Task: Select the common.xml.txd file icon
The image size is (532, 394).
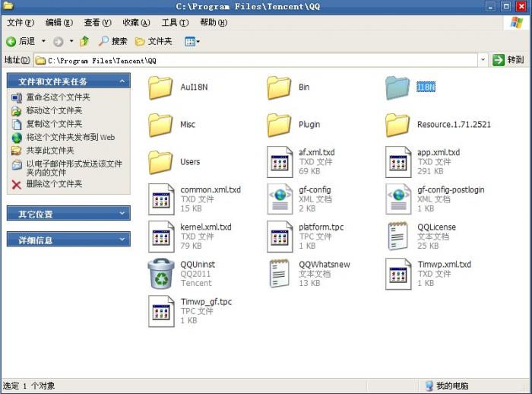Action: (161, 199)
